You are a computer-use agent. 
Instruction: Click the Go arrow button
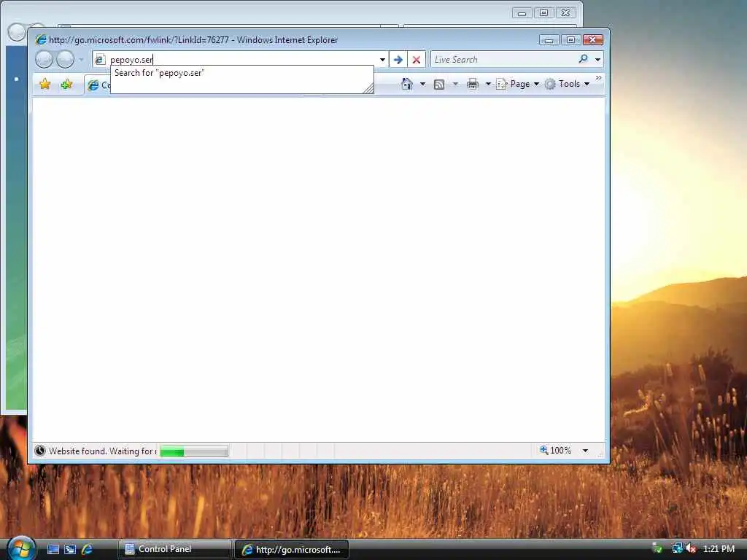click(x=398, y=60)
